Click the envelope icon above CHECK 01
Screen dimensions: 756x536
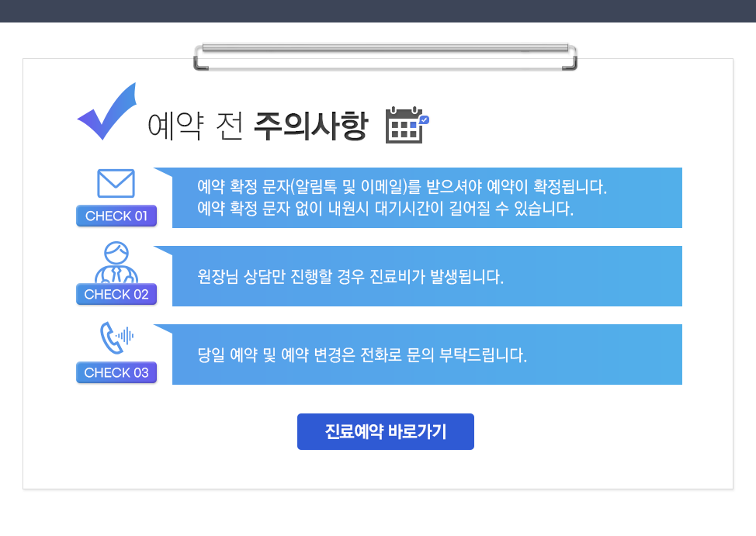coord(116,183)
